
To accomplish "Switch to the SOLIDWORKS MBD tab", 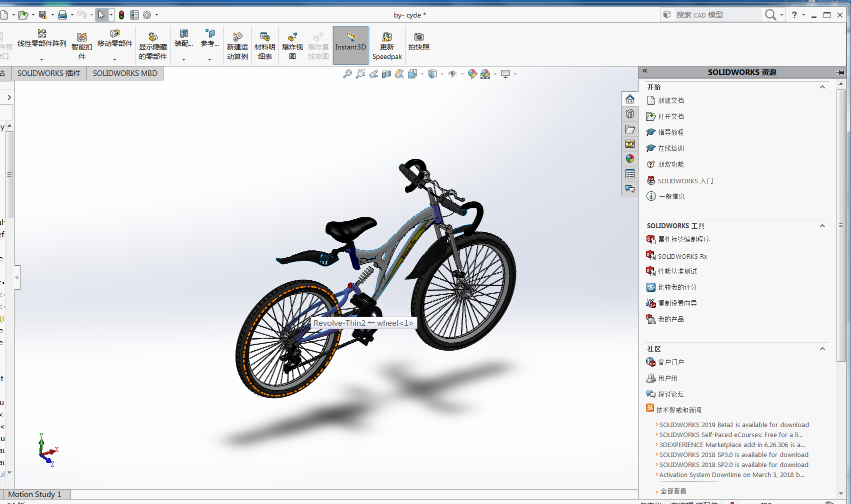I will coord(124,73).
